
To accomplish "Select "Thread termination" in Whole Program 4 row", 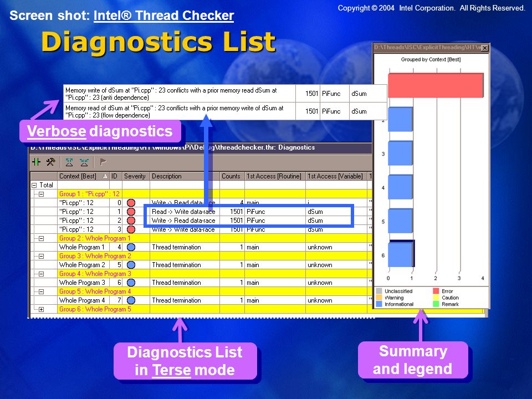I will pos(176,300).
